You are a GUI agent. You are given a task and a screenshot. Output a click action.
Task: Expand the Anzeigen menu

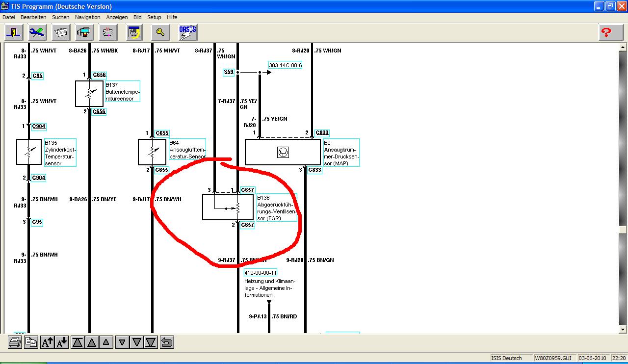117,17
